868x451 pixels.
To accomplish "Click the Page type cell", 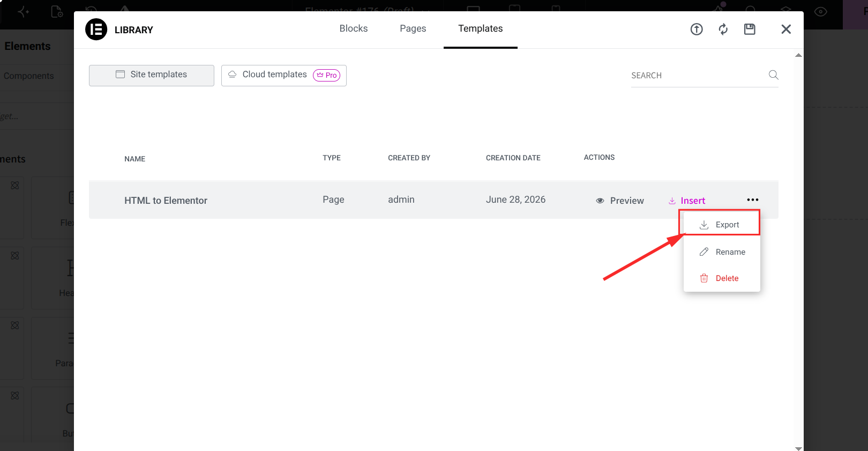I will pyautogui.click(x=333, y=199).
